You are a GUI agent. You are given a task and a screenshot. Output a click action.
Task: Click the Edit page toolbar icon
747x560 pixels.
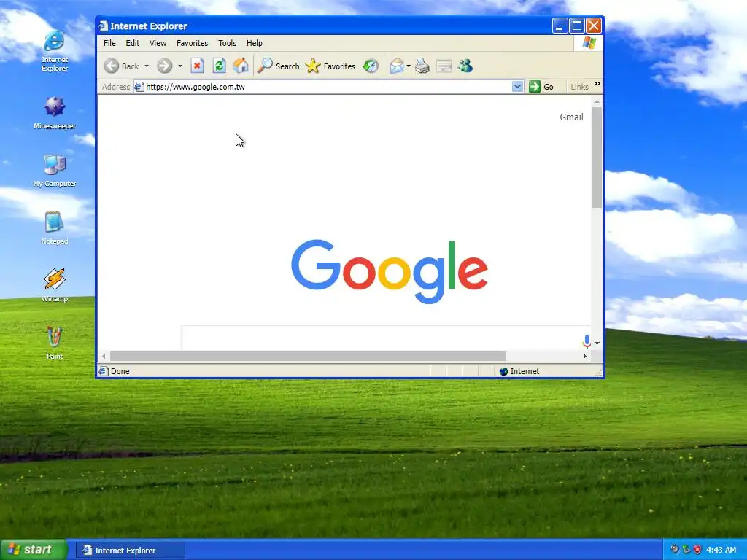[444, 66]
